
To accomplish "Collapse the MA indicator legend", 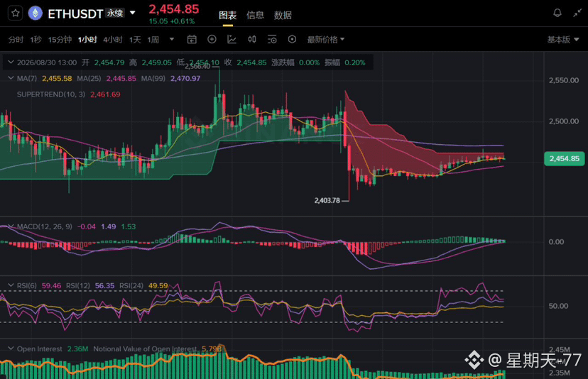I will [11, 78].
